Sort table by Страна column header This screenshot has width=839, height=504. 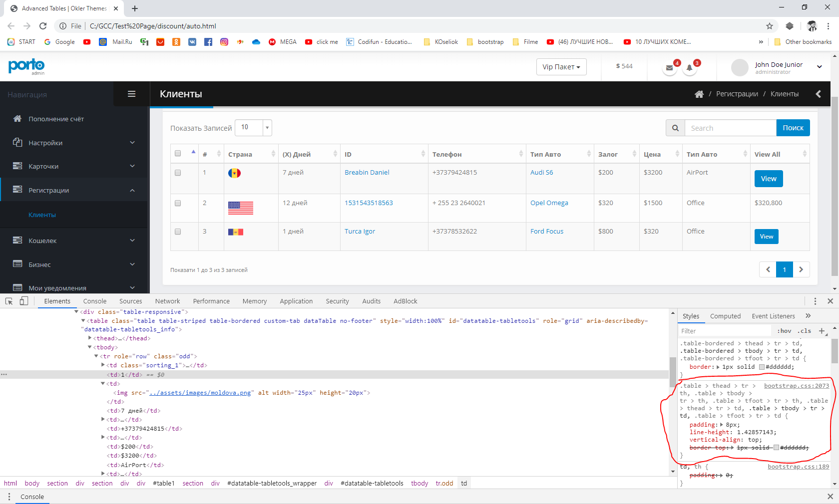251,154
